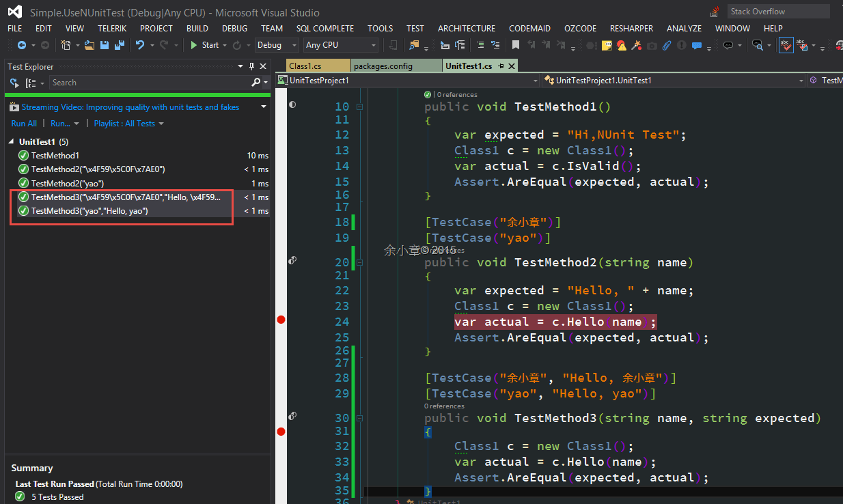Toggle the breakpoint on line 31
The height and width of the screenshot is (504, 843).
[x=281, y=431]
